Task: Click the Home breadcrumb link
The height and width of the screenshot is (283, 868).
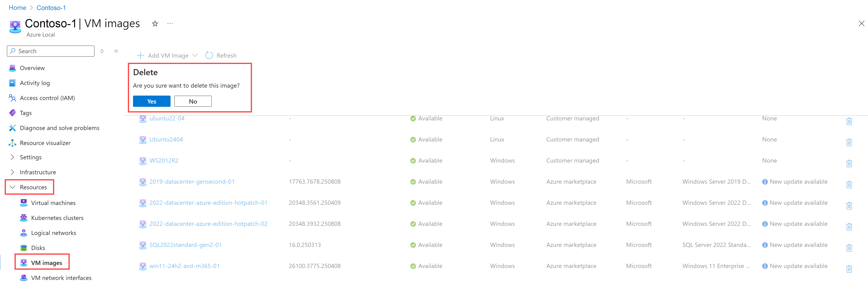Action: click(18, 8)
